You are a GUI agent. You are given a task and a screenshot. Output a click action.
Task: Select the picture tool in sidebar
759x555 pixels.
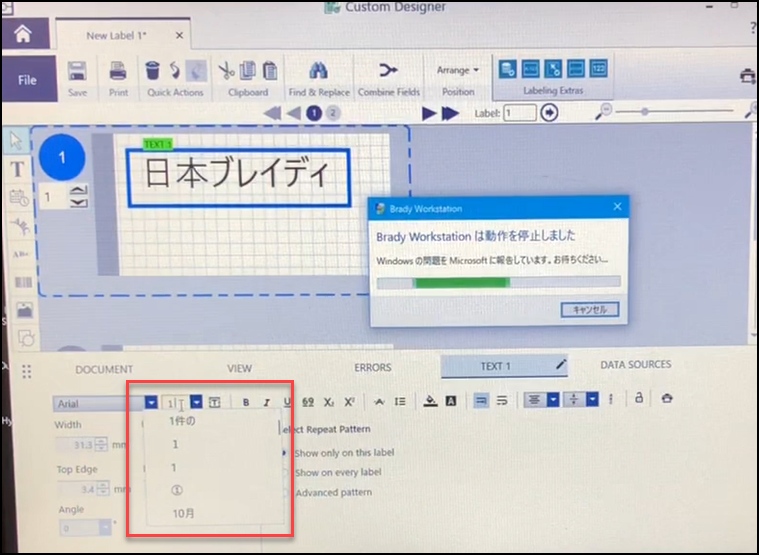point(25,310)
